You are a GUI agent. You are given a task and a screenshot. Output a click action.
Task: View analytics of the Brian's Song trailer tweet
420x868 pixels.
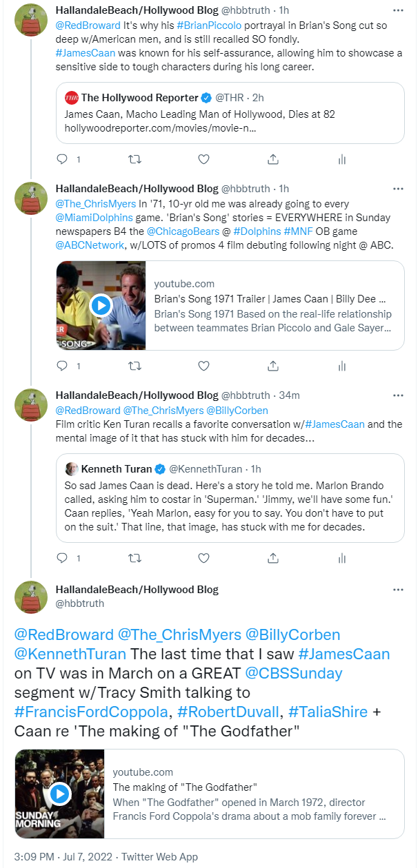tap(341, 365)
